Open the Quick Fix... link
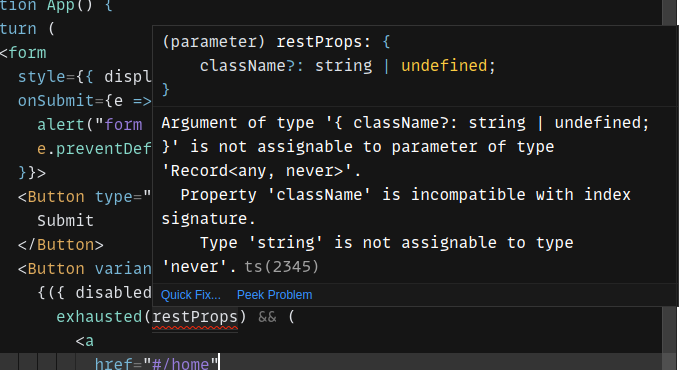679x370 pixels. 191,295
